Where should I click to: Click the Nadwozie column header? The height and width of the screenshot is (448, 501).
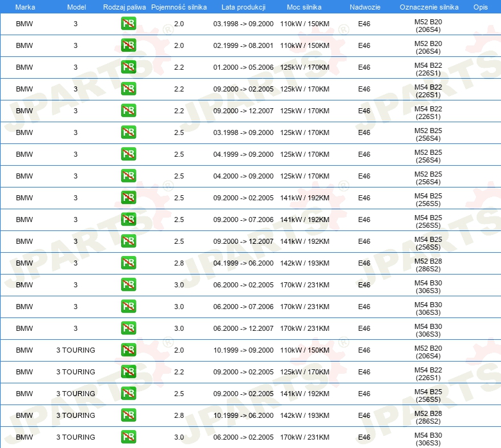365,7
